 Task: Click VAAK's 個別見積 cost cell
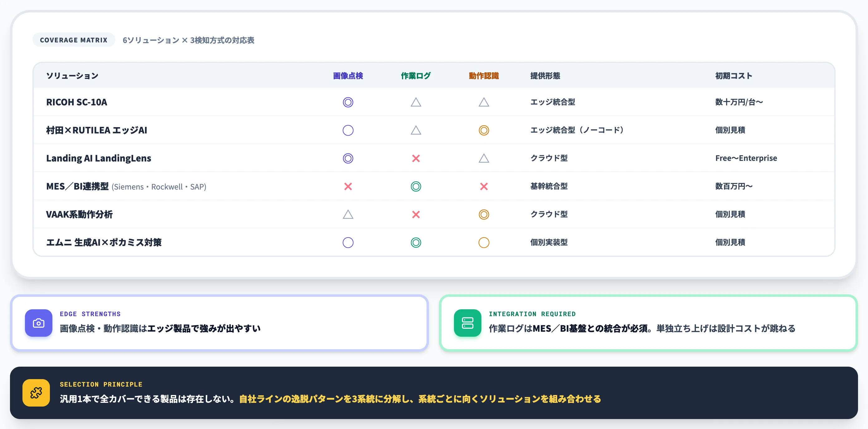(x=730, y=214)
